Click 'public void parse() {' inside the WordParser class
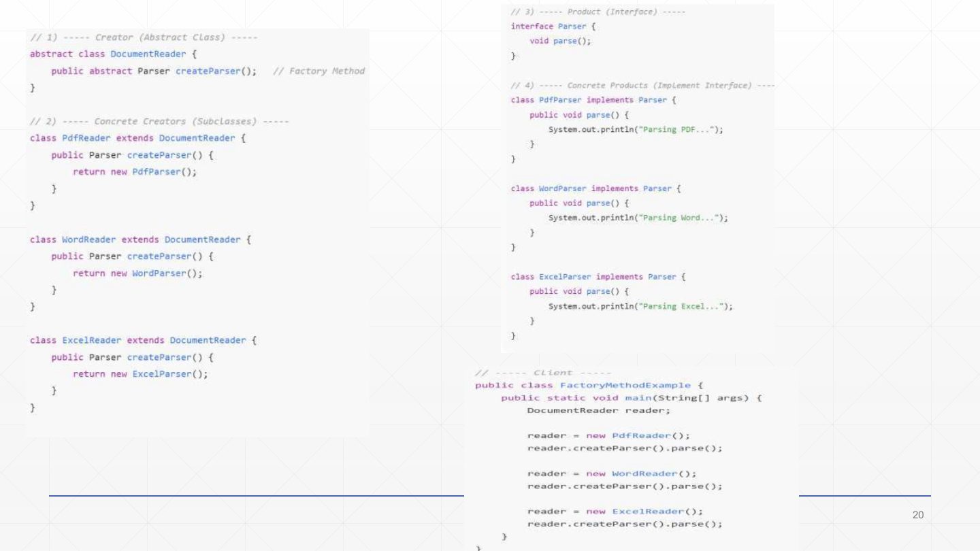The height and width of the screenshot is (551, 980). tap(578, 203)
